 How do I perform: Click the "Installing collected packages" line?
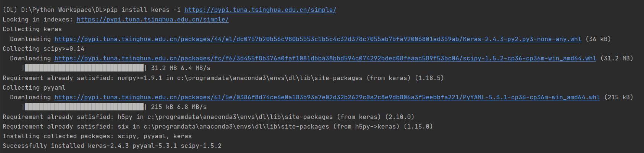[97, 136]
